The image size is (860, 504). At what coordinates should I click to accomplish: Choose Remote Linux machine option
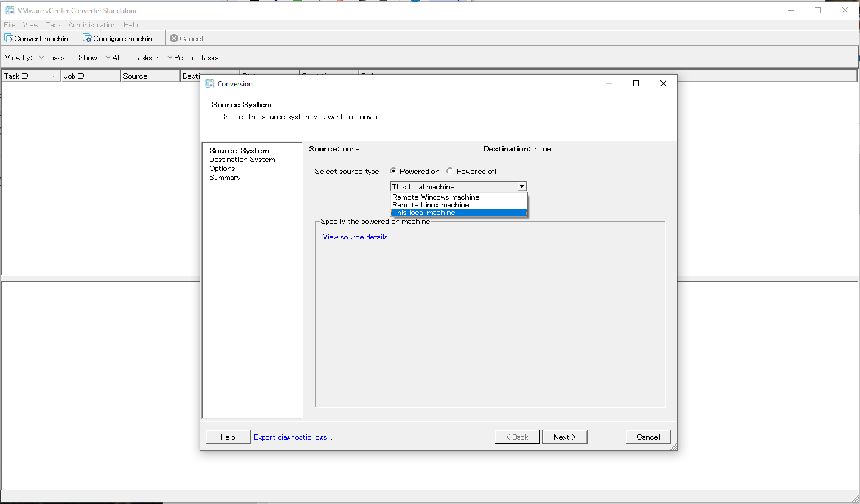(431, 205)
